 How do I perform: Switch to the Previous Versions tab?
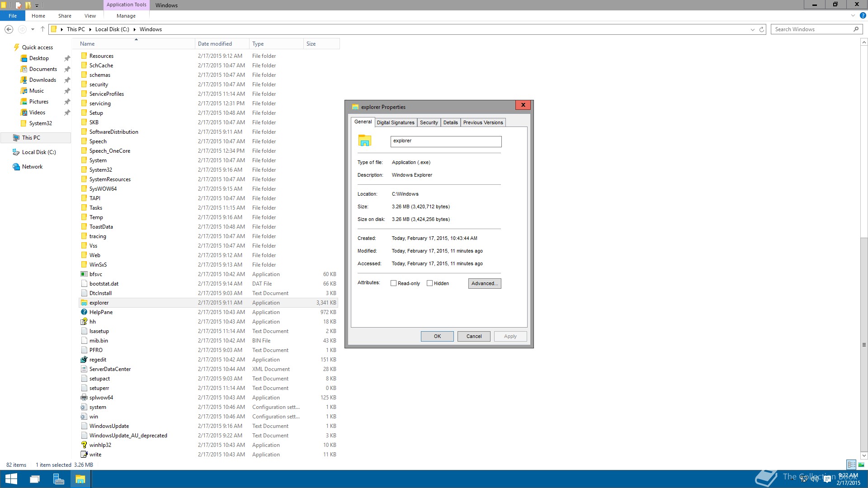click(483, 122)
